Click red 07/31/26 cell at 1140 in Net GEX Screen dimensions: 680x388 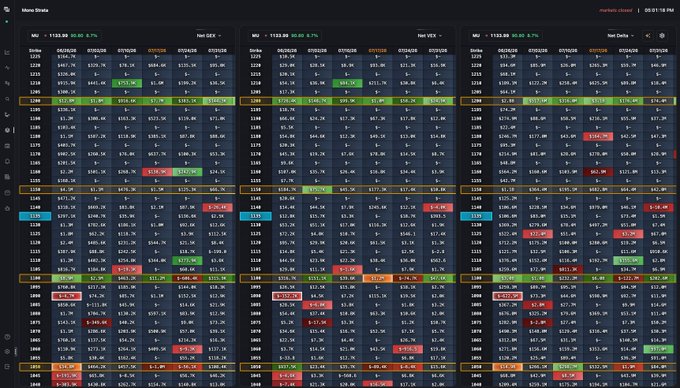(x=217, y=207)
